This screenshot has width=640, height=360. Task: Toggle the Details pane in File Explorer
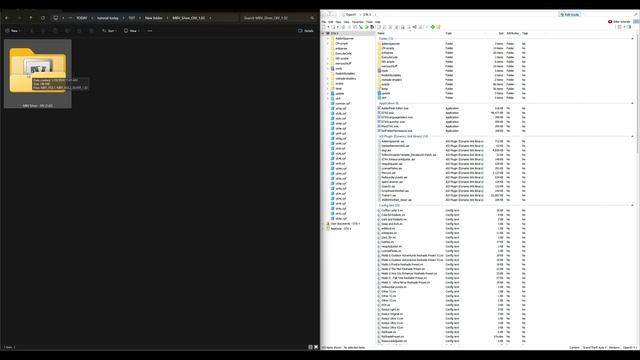306,31
